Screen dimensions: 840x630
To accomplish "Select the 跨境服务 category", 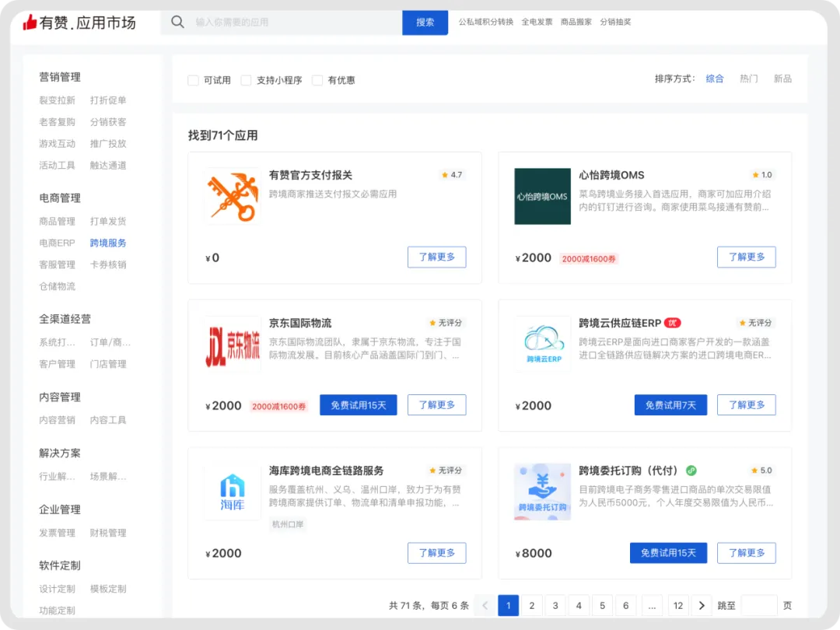I will (x=108, y=243).
